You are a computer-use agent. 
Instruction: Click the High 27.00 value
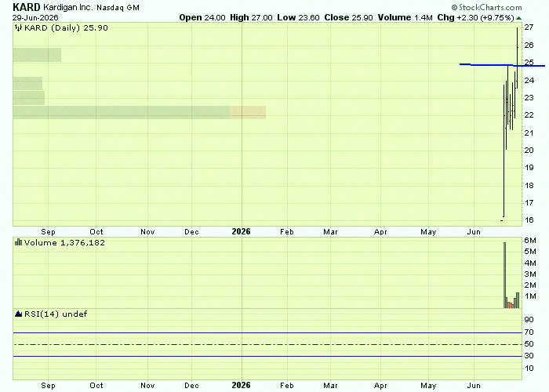coord(251,17)
